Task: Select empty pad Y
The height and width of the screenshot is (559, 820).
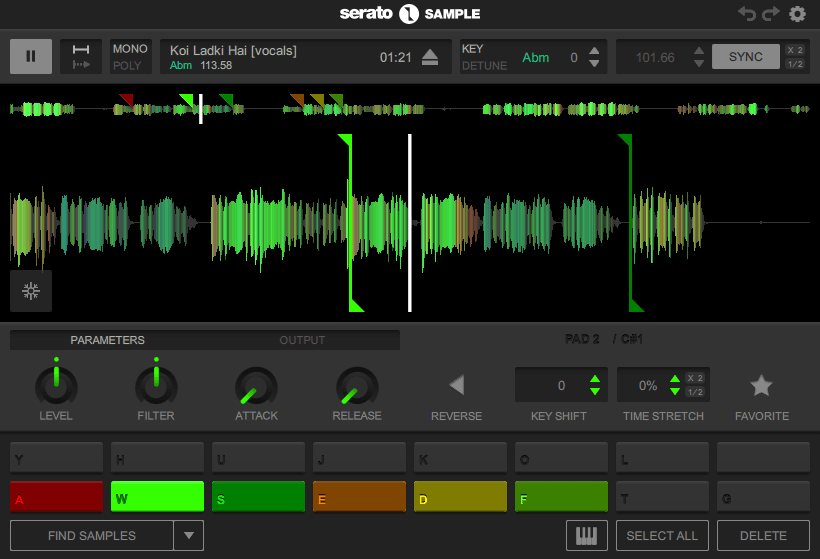Action: coord(56,458)
